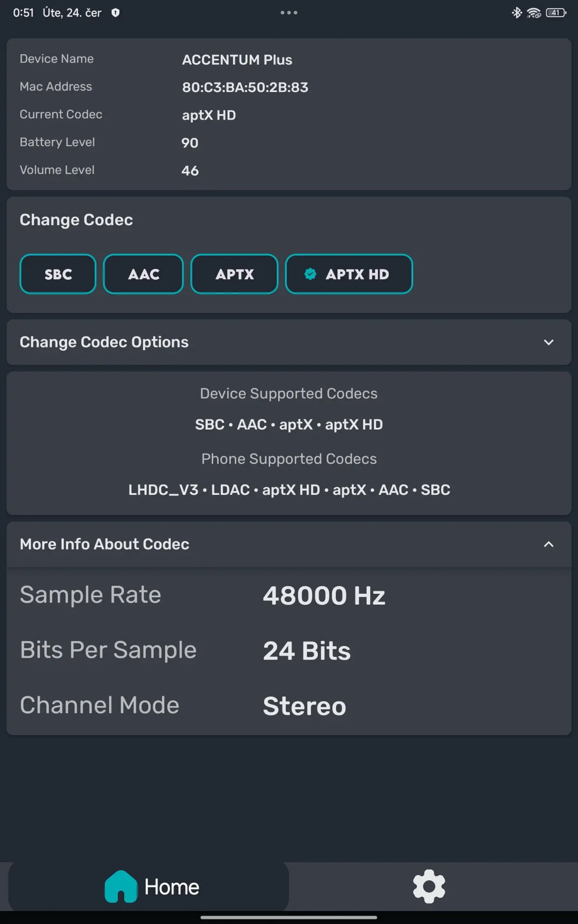The width and height of the screenshot is (578, 924).
Task: Tap the ACCENTUM Plus device name
Action: click(237, 60)
